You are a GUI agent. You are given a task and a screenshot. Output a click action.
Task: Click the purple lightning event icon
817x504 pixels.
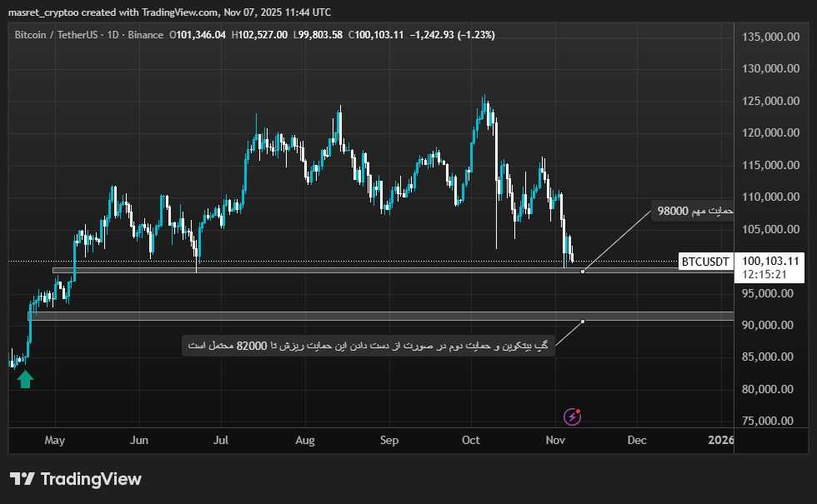tap(573, 416)
